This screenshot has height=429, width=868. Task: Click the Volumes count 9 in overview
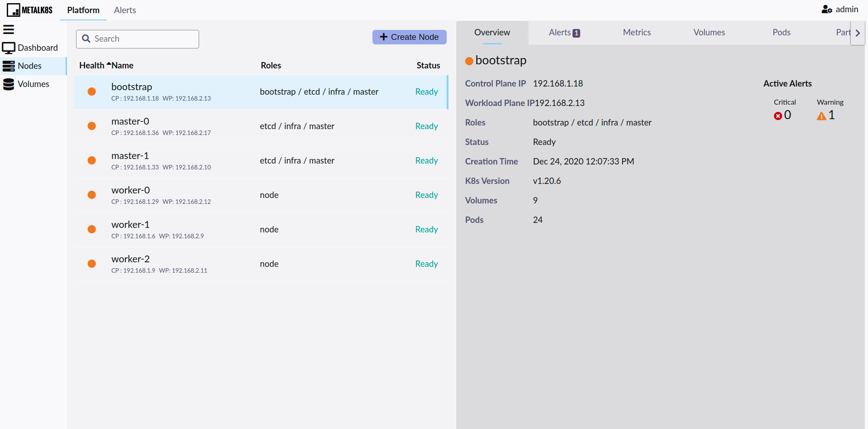point(535,200)
